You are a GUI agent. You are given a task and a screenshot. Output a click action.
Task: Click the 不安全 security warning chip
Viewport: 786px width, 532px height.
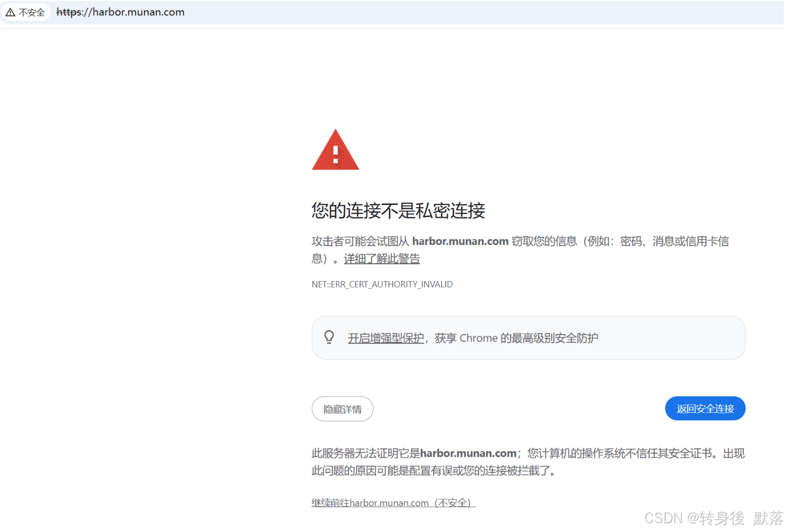pos(26,12)
